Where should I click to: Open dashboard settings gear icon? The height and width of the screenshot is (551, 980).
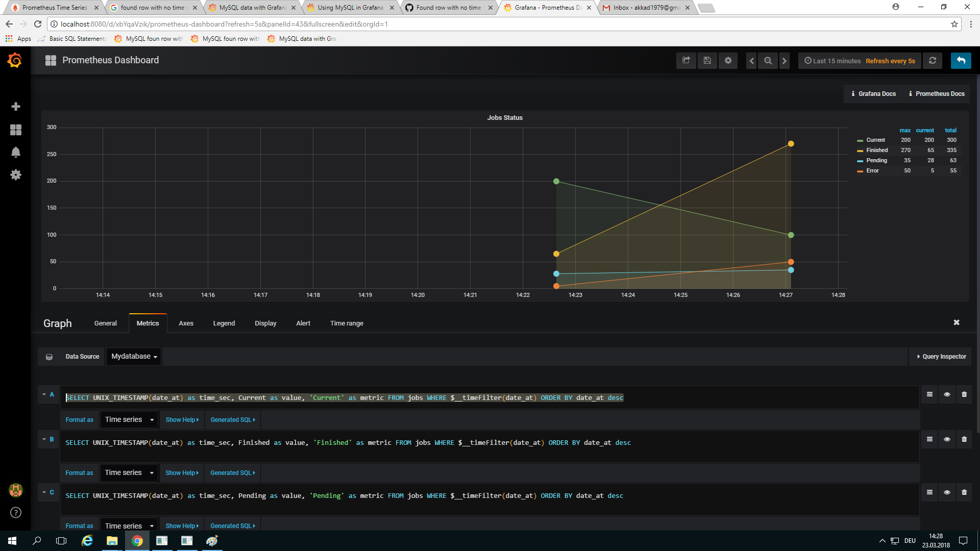tap(728, 61)
